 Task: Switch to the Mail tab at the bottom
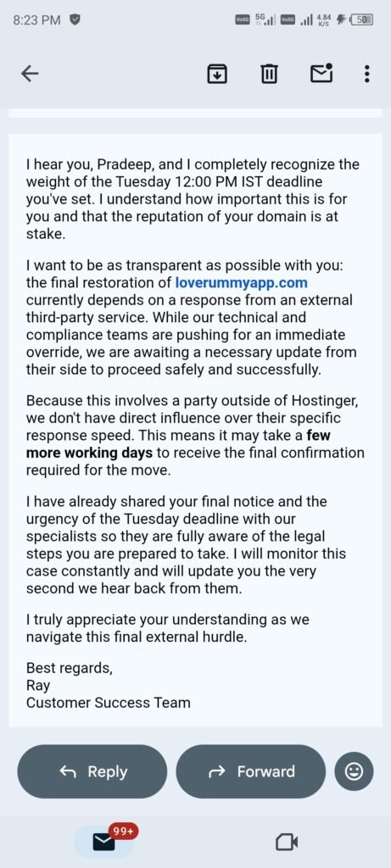[103, 842]
